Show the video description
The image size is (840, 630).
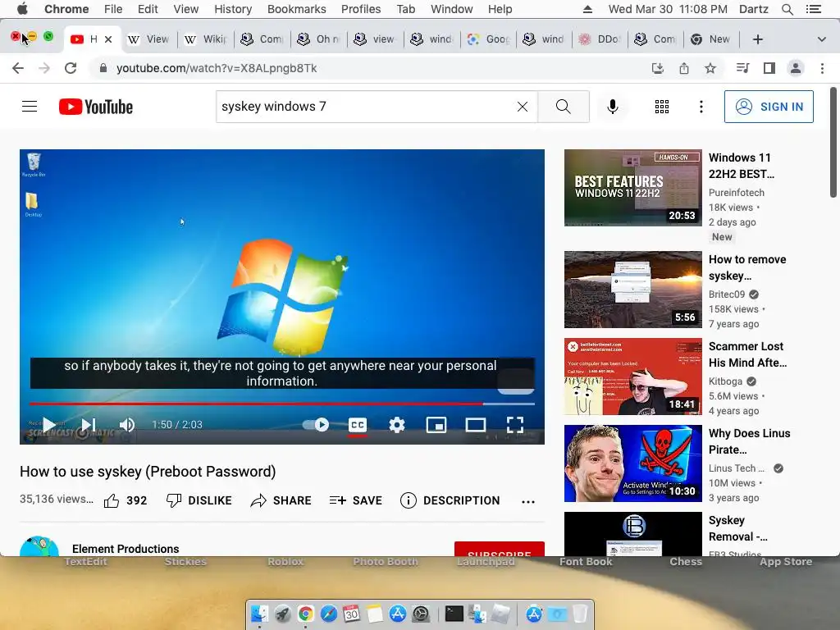[450, 500]
